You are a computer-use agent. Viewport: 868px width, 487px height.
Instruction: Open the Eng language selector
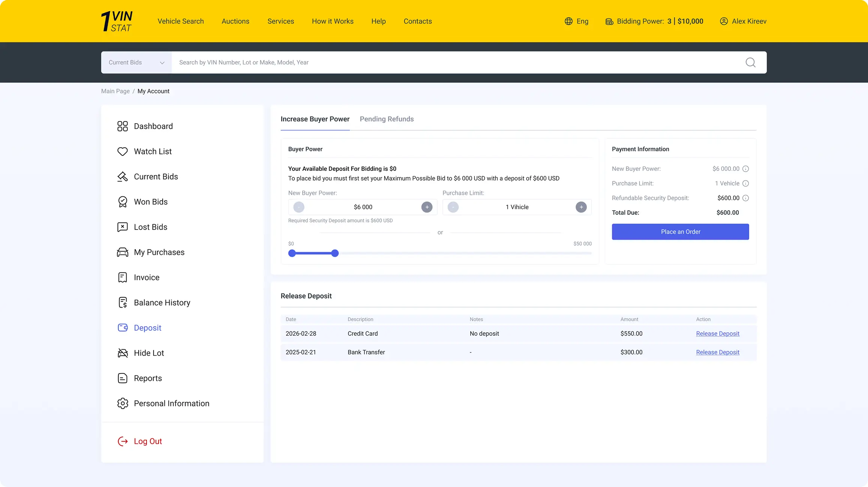[582, 21]
